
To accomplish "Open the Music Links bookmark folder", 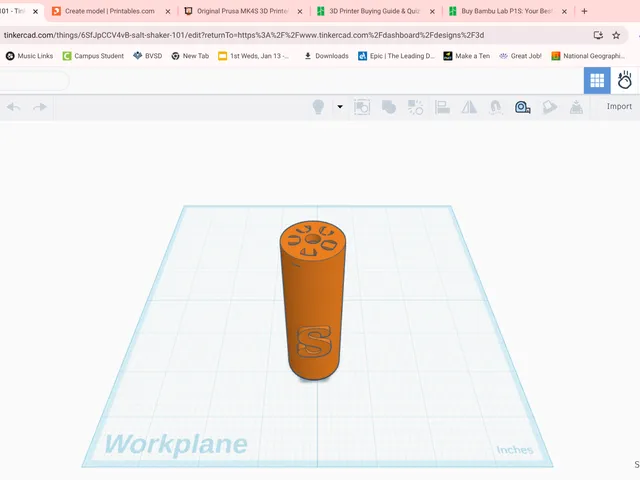I will click(29, 56).
